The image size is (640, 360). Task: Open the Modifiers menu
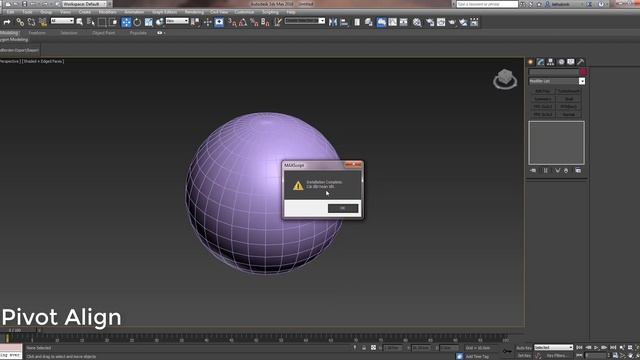tap(107, 12)
